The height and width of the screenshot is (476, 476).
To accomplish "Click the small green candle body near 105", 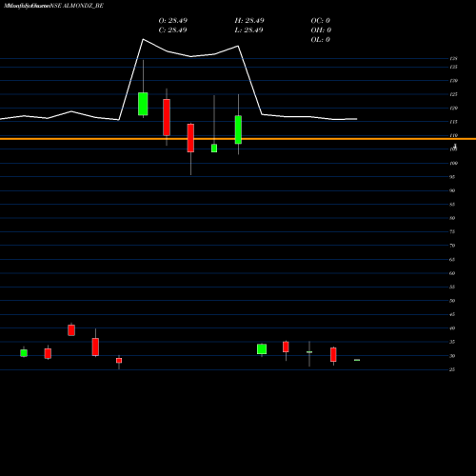I will tap(214, 149).
